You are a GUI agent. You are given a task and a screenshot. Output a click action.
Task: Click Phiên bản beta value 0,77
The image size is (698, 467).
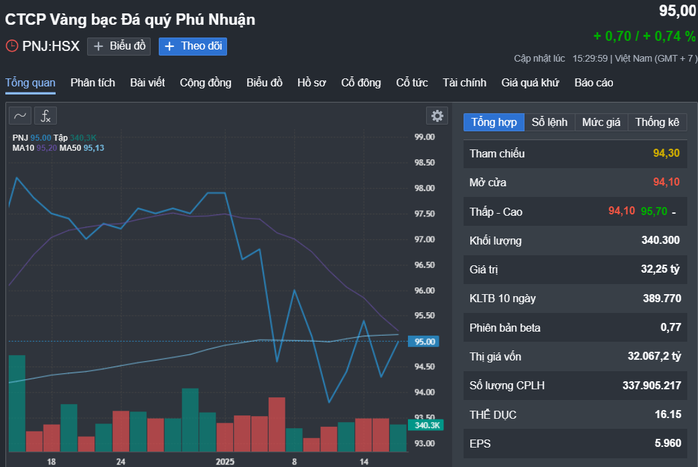[670, 328]
